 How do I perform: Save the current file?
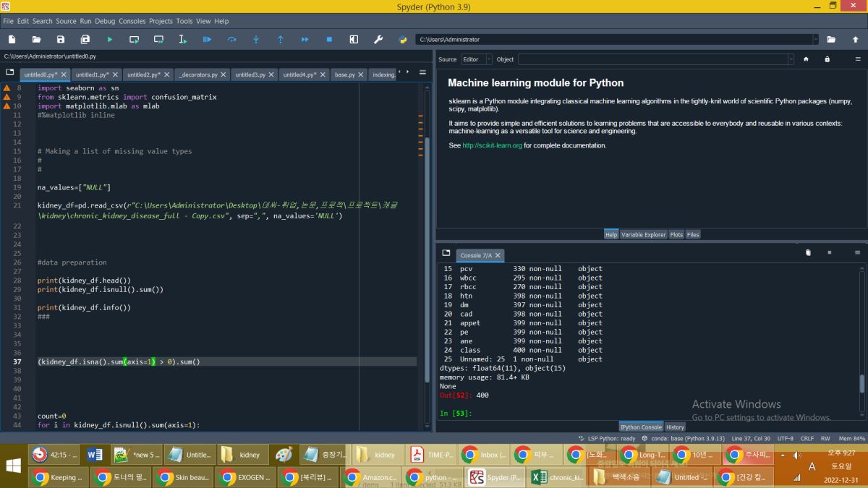coord(61,39)
